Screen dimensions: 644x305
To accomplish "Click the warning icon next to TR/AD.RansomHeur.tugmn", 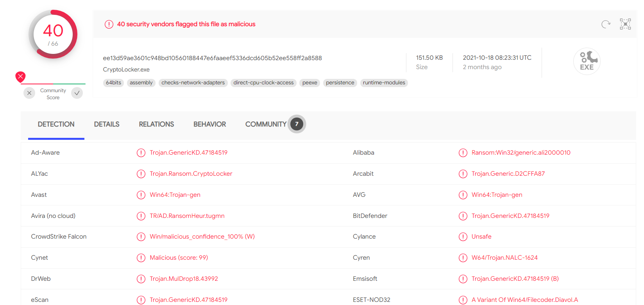I will pos(141,216).
